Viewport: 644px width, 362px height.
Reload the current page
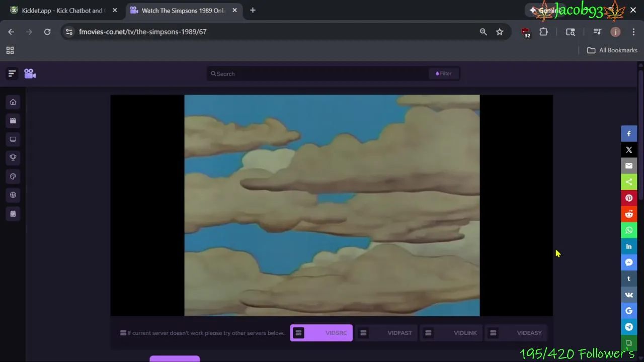[47, 32]
